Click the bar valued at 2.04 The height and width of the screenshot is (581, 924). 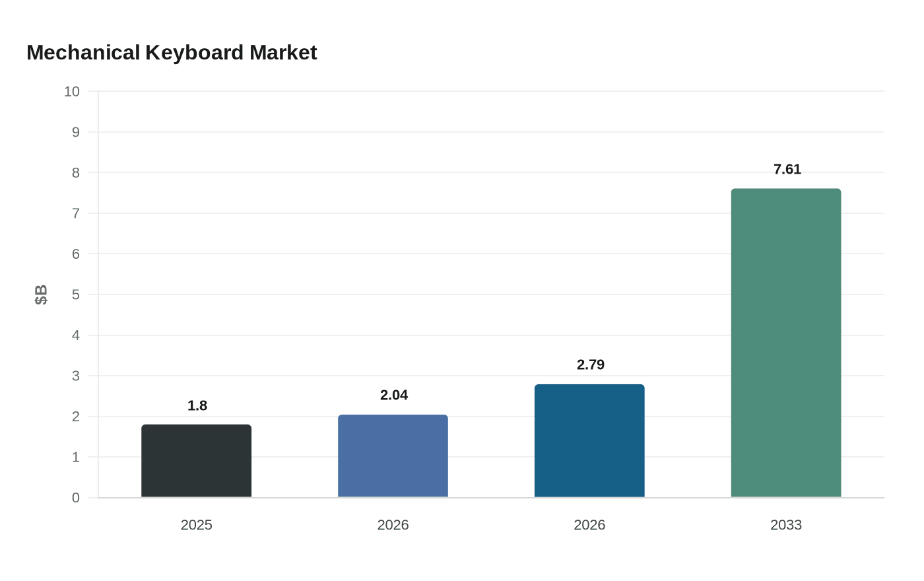point(393,456)
